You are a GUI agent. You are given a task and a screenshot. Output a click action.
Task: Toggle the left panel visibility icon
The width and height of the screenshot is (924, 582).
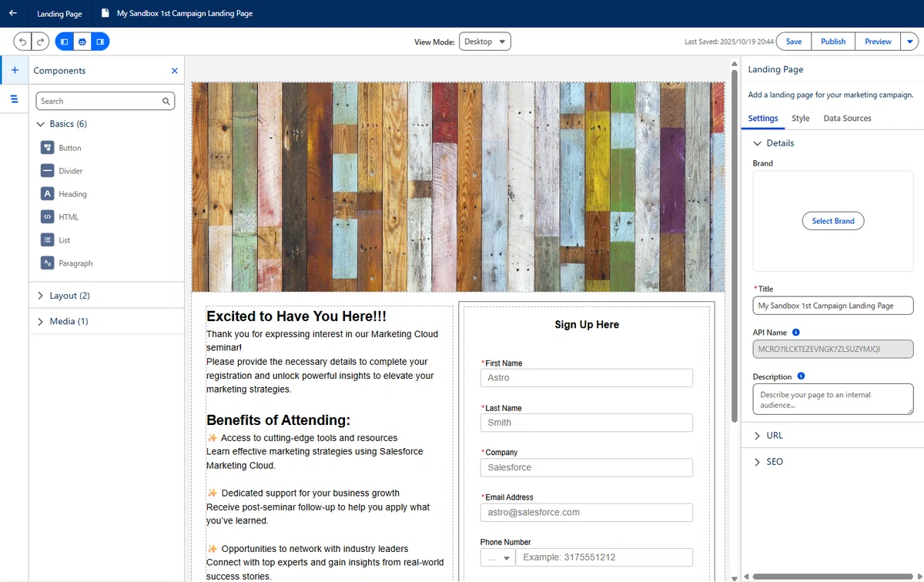point(64,42)
